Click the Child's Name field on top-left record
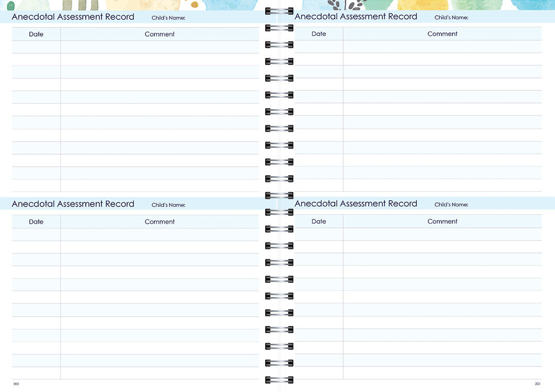 pos(168,17)
